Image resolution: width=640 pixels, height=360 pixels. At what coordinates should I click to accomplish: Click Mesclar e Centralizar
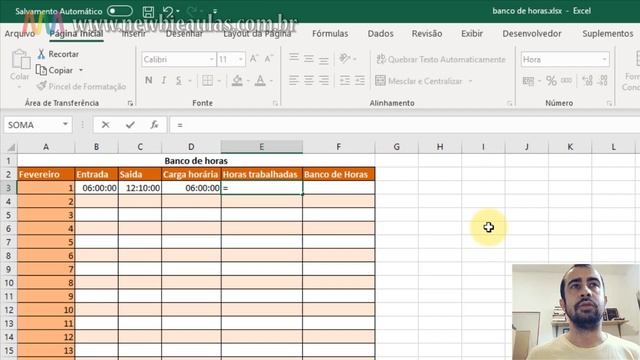click(x=419, y=81)
